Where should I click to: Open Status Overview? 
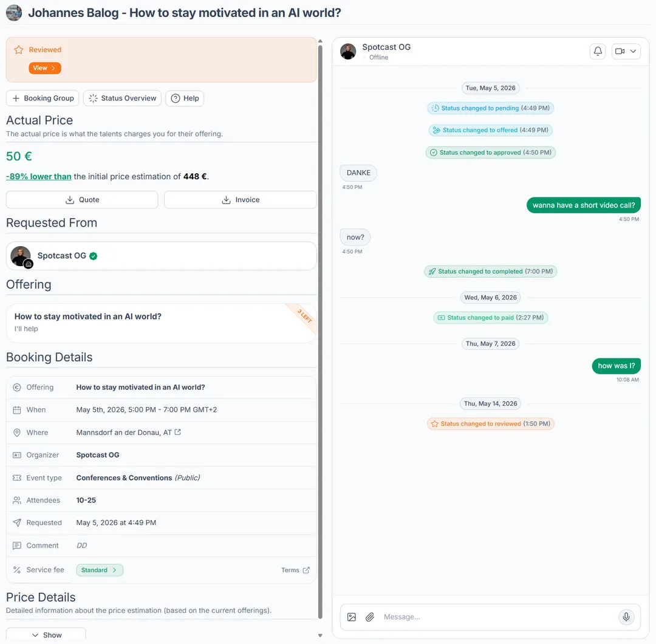[122, 98]
